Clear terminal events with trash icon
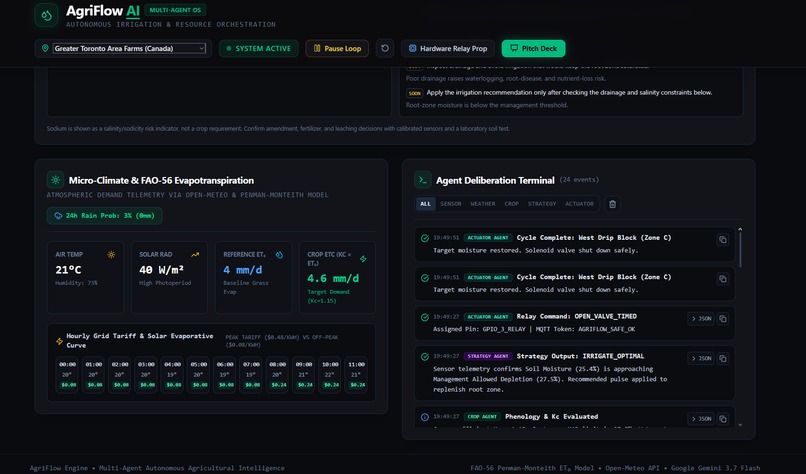 pos(612,204)
